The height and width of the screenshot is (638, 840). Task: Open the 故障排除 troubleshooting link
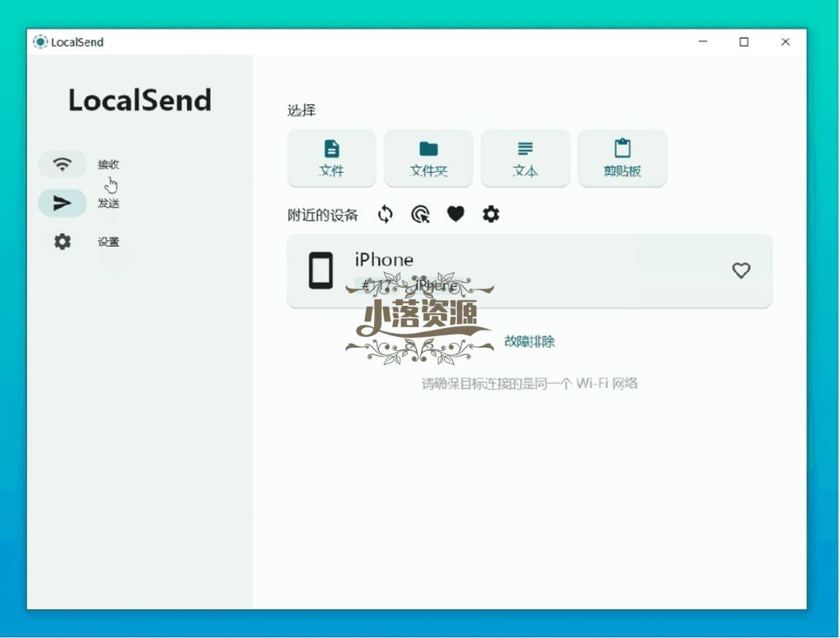click(529, 341)
